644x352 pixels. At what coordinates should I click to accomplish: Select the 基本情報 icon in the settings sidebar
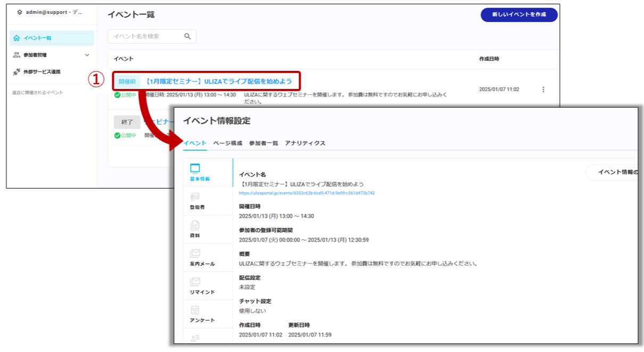pos(195,169)
